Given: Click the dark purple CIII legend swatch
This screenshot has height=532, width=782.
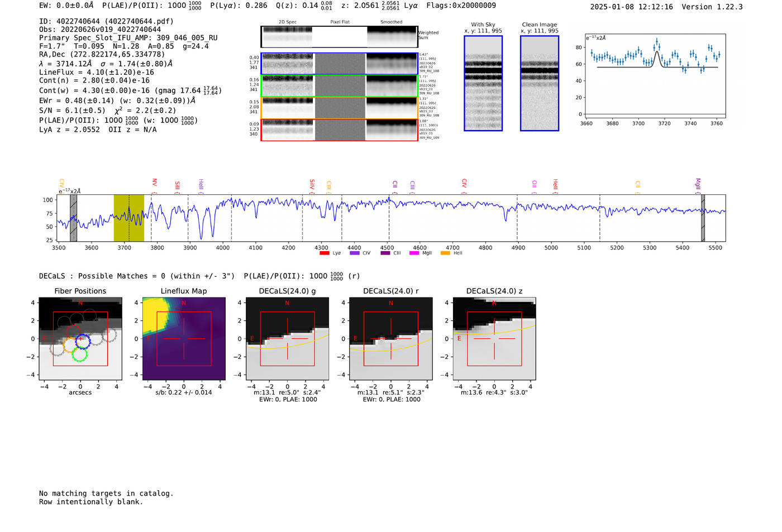Looking at the screenshot, I should (x=385, y=253).
